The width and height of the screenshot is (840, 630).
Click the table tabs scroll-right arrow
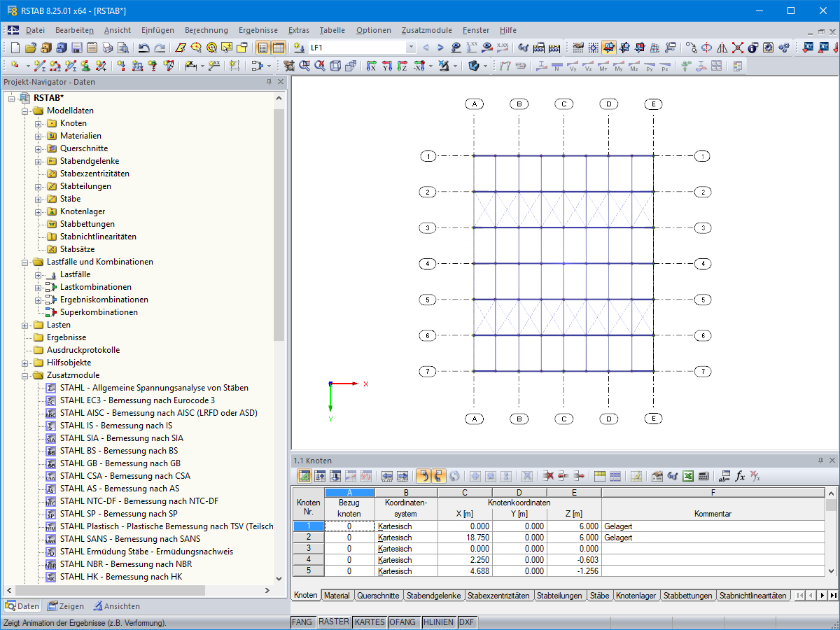point(821,596)
